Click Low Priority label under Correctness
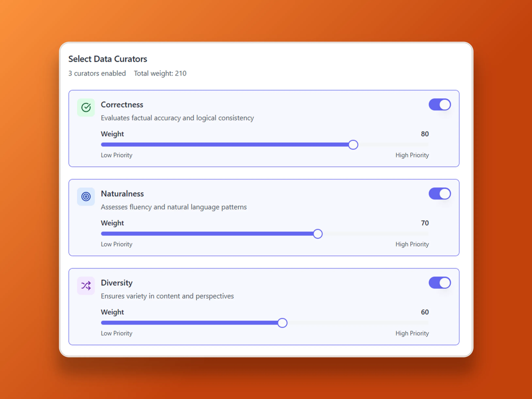The width and height of the screenshot is (532, 399). [116, 155]
